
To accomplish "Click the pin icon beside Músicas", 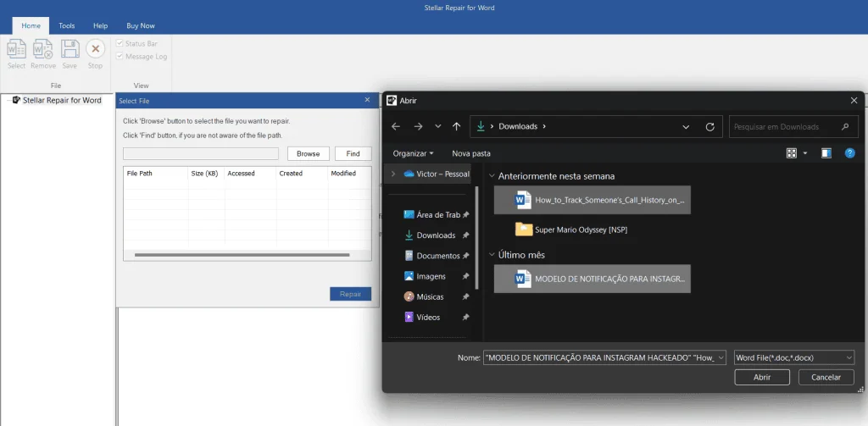I will [x=465, y=296].
